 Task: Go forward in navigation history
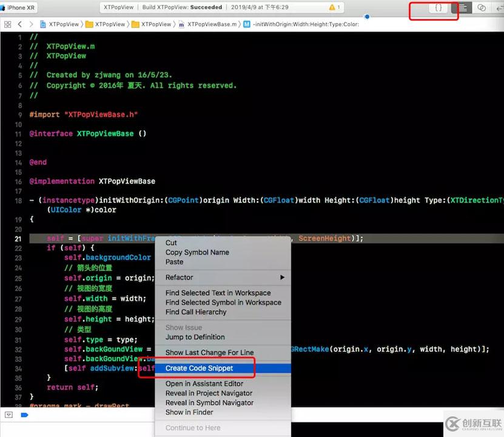(x=31, y=24)
